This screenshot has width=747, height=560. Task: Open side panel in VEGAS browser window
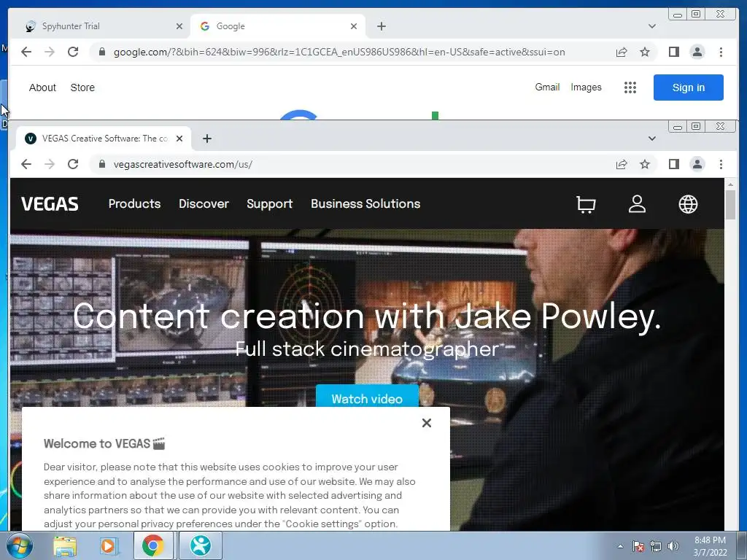click(x=673, y=164)
